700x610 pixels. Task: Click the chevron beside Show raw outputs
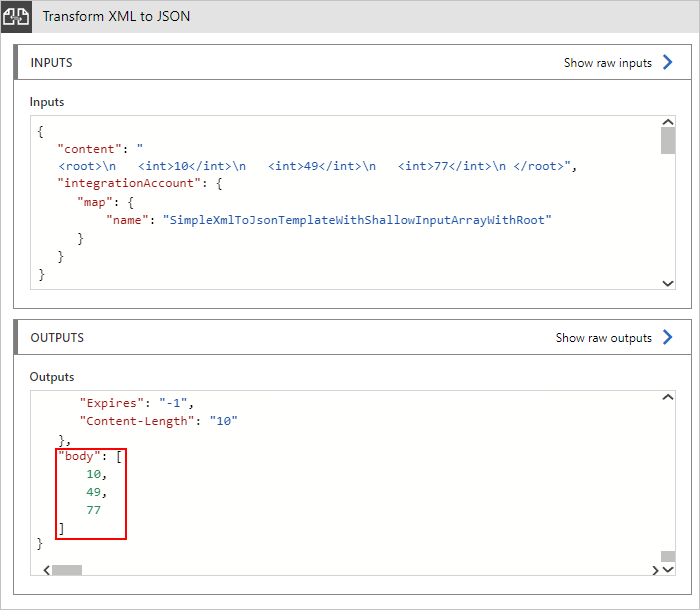pyautogui.click(x=668, y=337)
